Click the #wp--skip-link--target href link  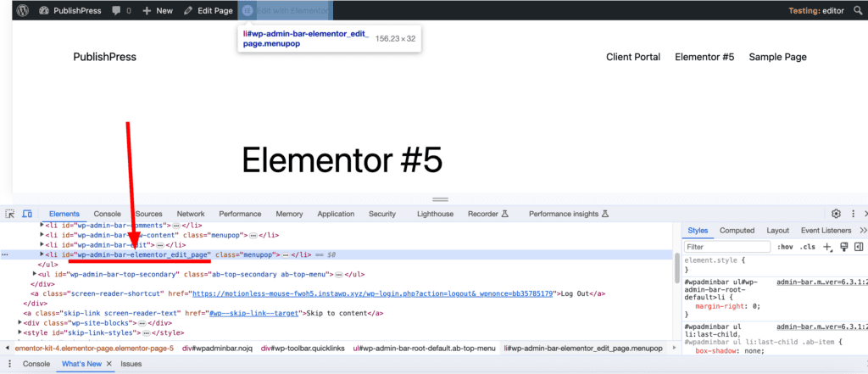coord(255,313)
